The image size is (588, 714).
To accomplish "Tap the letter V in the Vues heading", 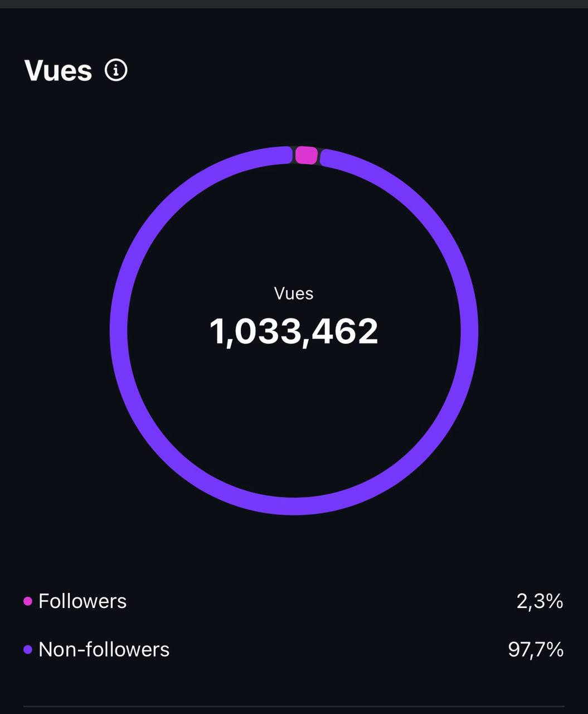I will [x=34, y=71].
